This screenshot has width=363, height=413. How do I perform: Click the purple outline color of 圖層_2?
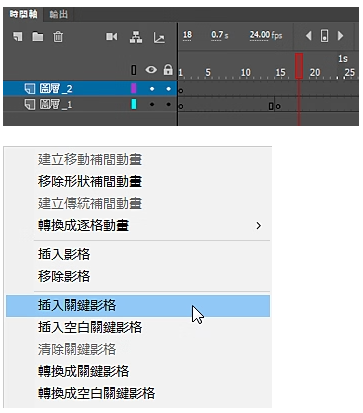pos(134,88)
